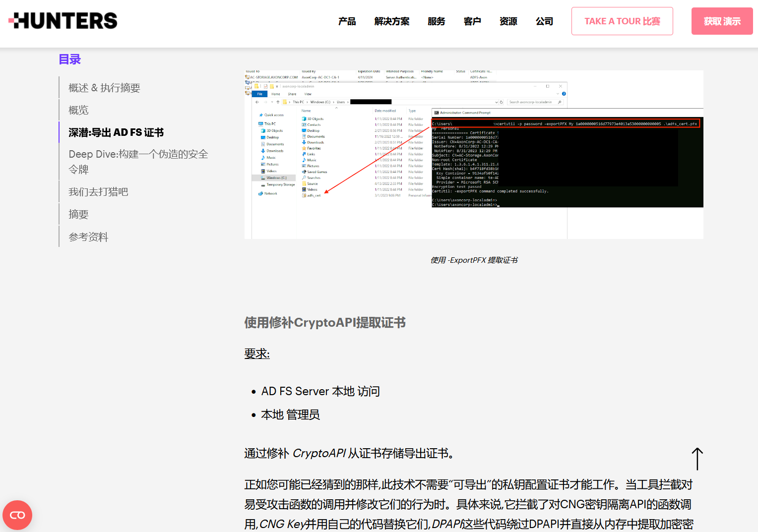The image size is (758, 532).
Task: Open the 产品 navigation menu
Action: (x=347, y=21)
